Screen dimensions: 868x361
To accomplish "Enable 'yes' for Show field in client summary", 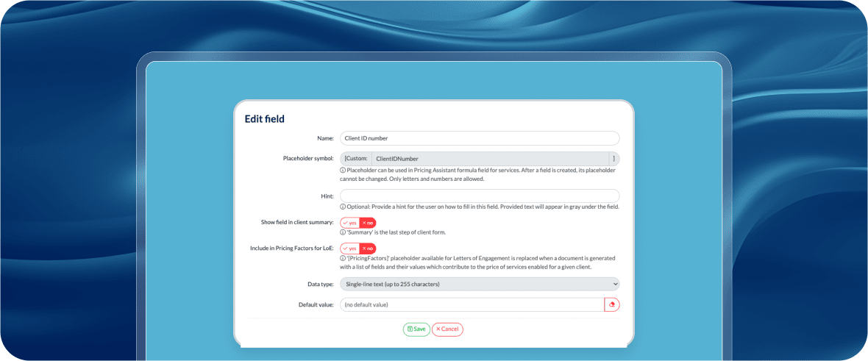I will 349,223.
